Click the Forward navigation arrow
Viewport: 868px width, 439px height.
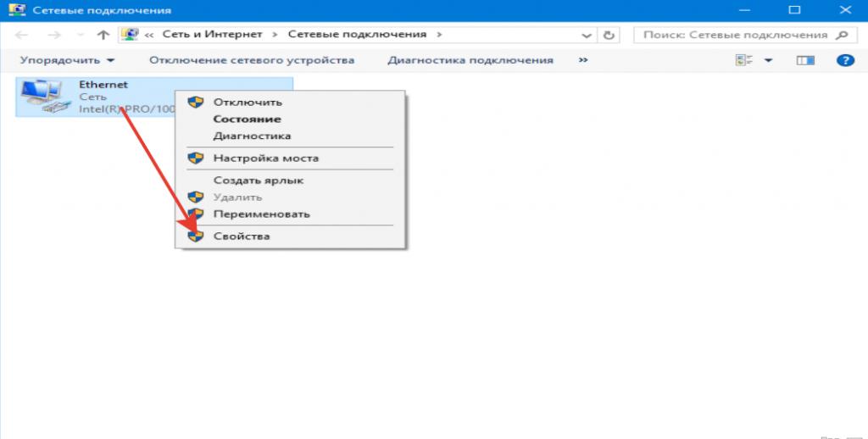point(53,35)
